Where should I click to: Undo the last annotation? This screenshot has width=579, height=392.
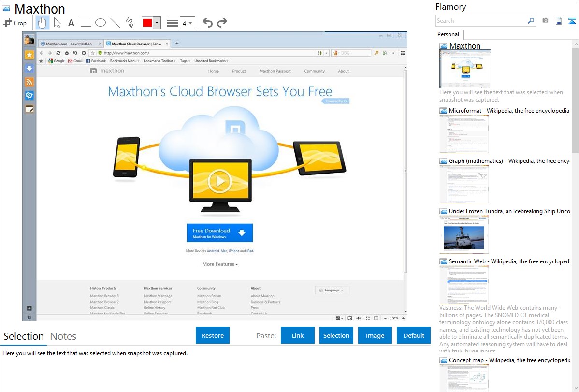[x=207, y=23]
